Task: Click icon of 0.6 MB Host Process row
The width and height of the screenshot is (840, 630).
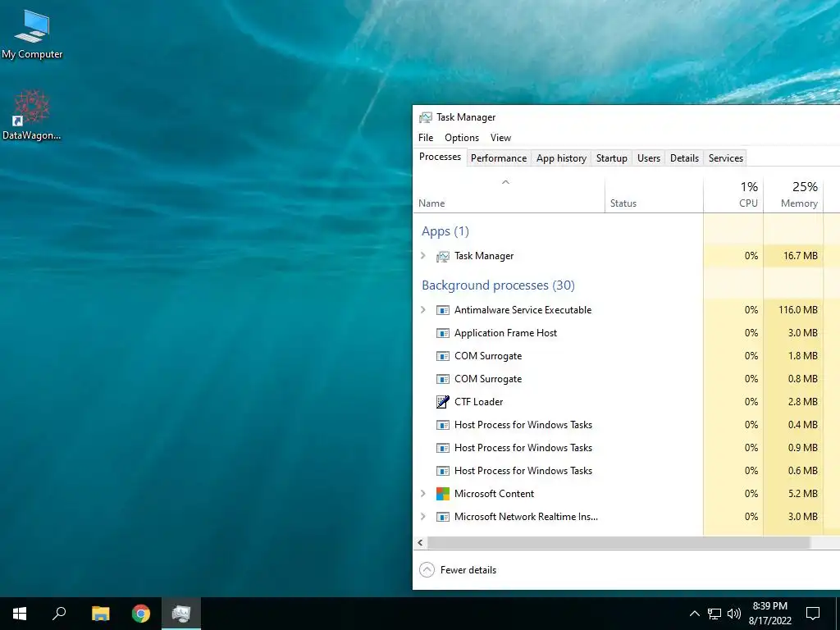Action: 442,472
